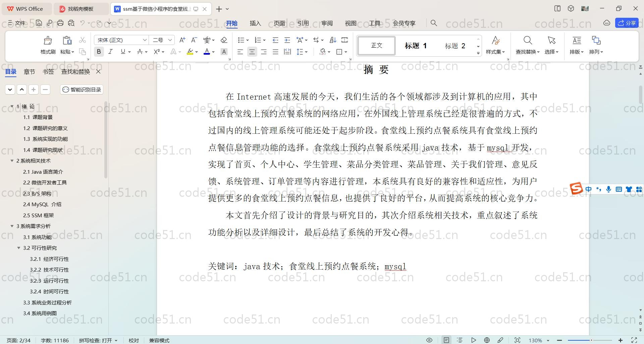The width and height of the screenshot is (644, 344).
Task: Collapse the 3.2 可行性研究 outline node
Action: point(19,248)
